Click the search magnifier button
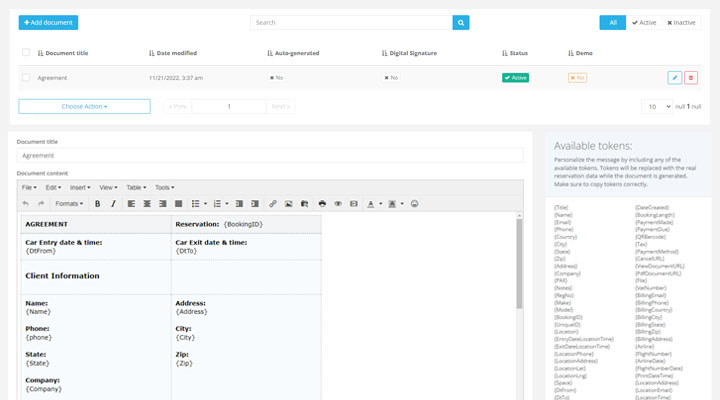Viewport: 720px width, 400px height. coord(461,23)
